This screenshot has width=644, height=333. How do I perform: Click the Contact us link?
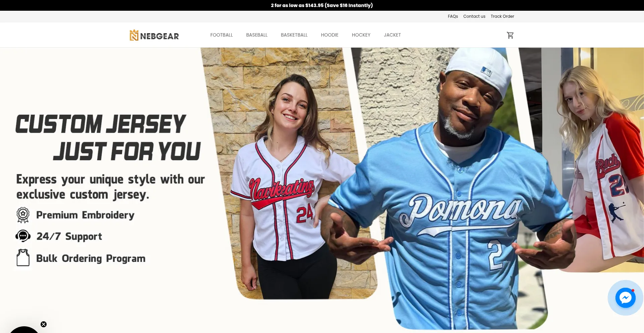coord(474,16)
